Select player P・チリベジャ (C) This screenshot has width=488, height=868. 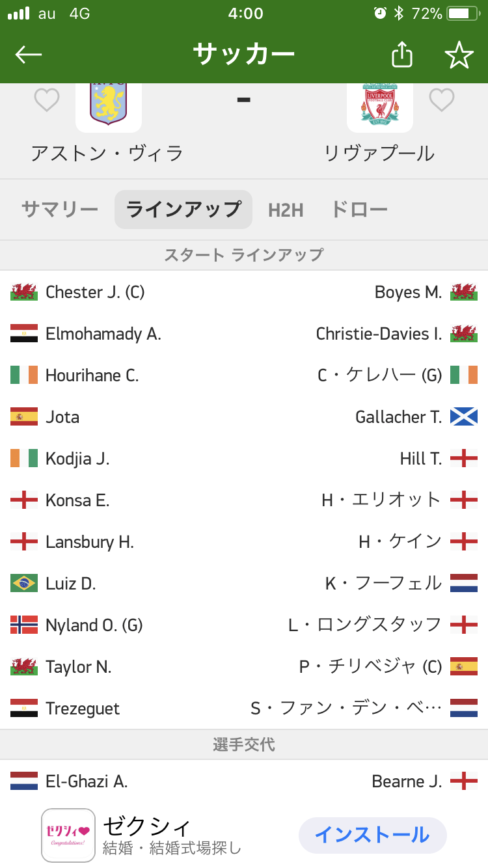click(x=370, y=667)
